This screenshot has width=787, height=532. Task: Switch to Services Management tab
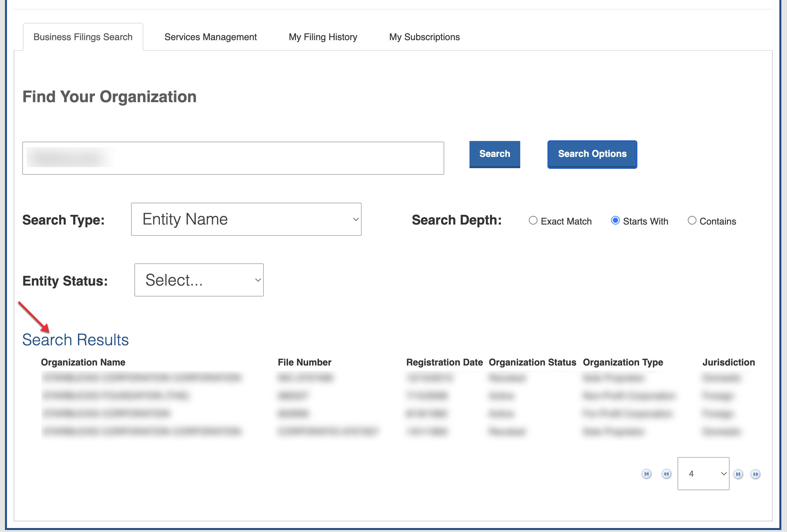point(210,37)
